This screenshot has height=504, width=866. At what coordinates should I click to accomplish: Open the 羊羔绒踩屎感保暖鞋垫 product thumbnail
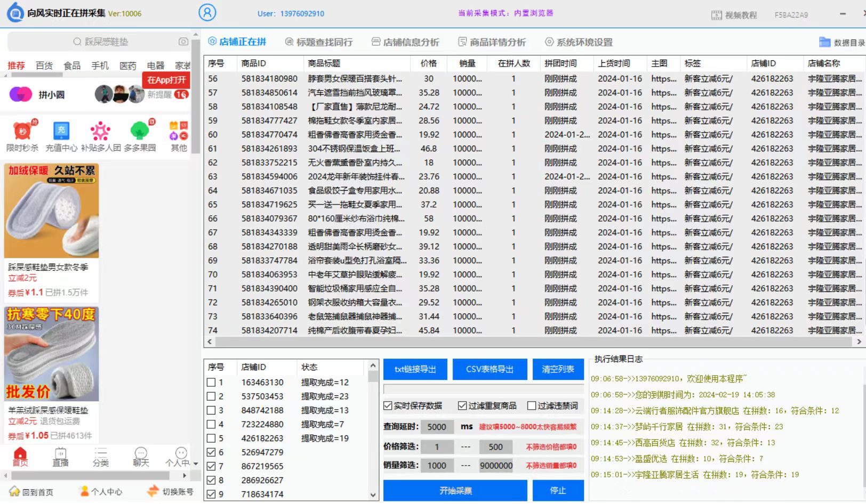(x=51, y=354)
